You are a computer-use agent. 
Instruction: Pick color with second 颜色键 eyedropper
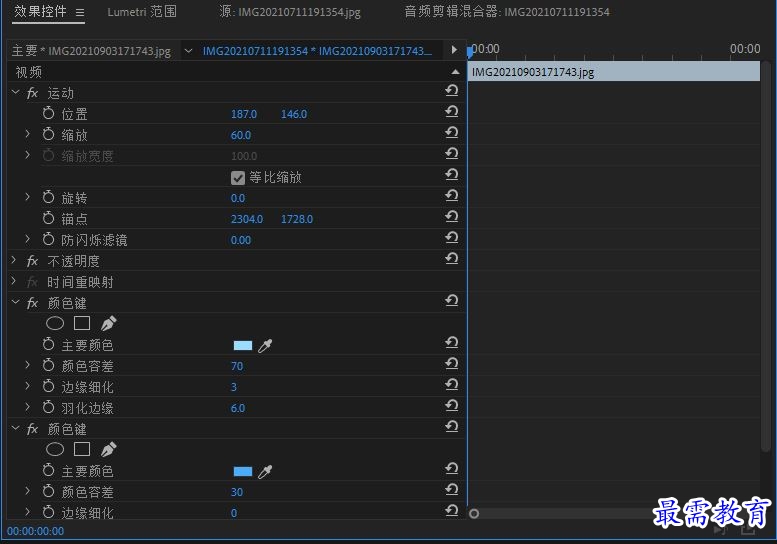tap(265, 472)
